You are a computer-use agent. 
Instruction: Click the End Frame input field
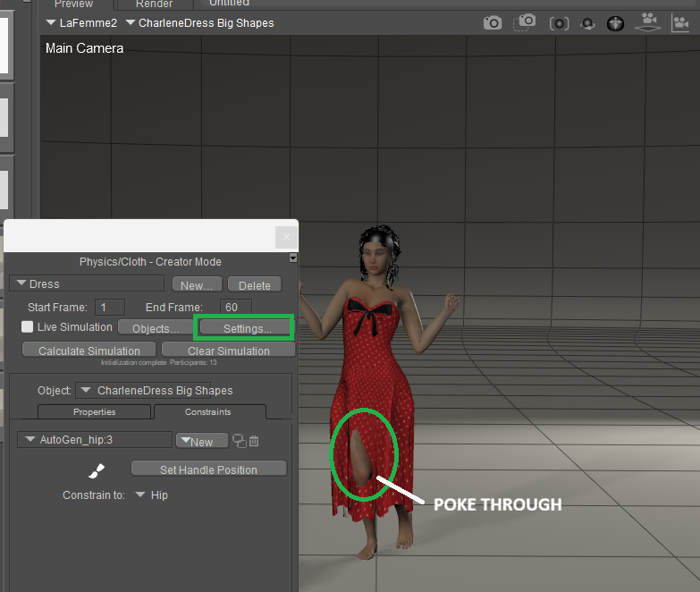pos(236,307)
